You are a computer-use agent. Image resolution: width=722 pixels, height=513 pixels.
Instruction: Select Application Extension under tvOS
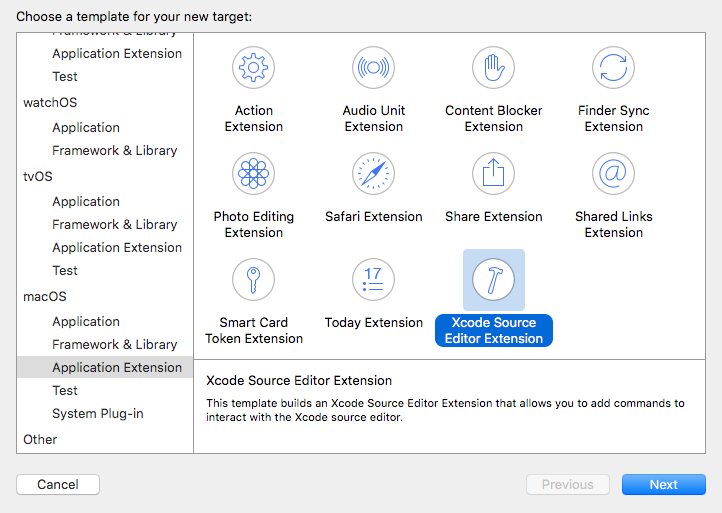click(117, 247)
